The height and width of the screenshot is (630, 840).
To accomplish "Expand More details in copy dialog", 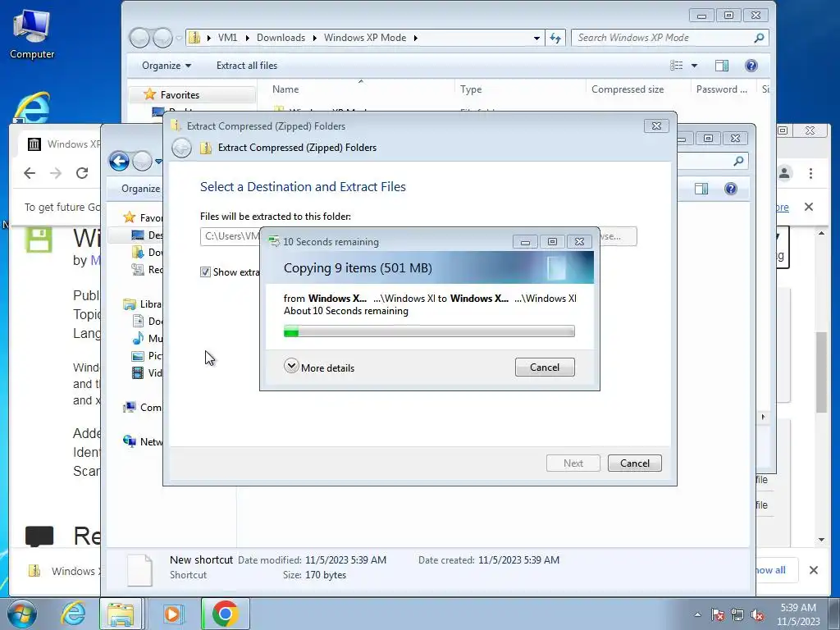I will click(319, 367).
